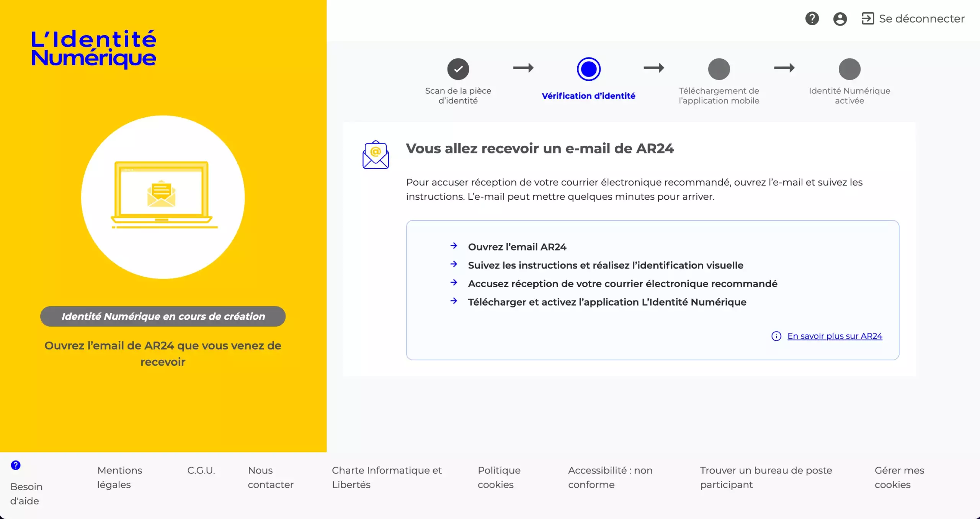Screen dimensions: 980x519
Task: Click text Suivez les instructions et réalisez l'identification
Action: tap(606, 265)
